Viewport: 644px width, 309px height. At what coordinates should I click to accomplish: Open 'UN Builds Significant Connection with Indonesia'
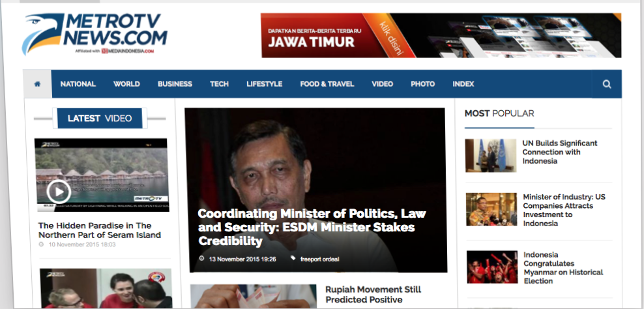coord(560,152)
